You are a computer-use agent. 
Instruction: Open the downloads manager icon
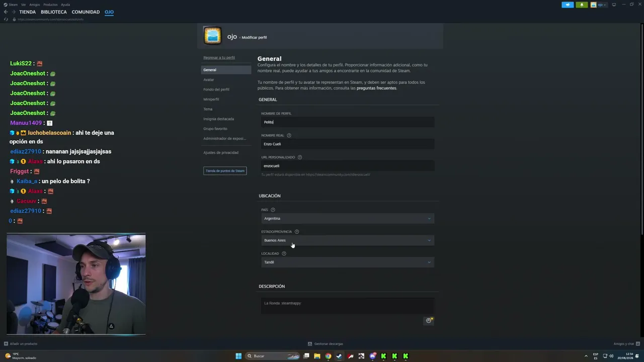[x=310, y=344]
